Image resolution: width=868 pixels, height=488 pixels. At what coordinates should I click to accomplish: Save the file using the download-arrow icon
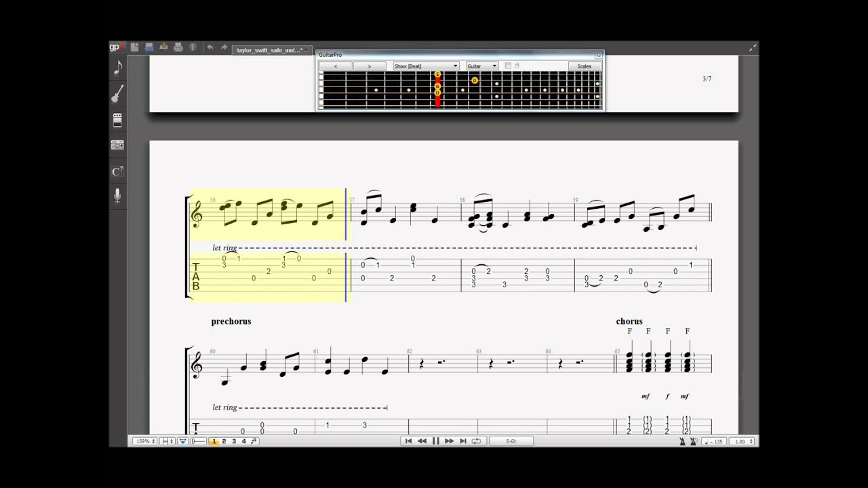(163, 47)
